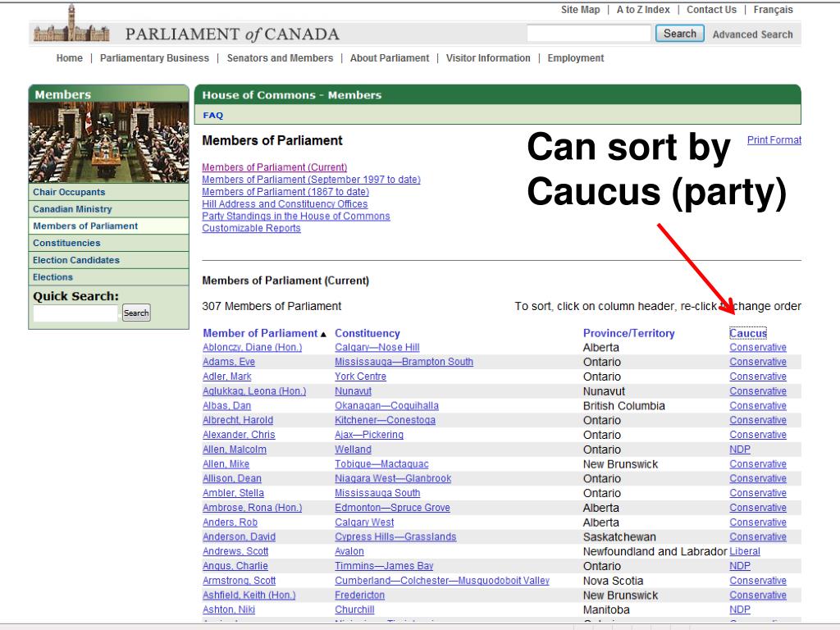
Task: Click Conservative caucus in Adams, Eve row
Action: (x=758, y=362)
